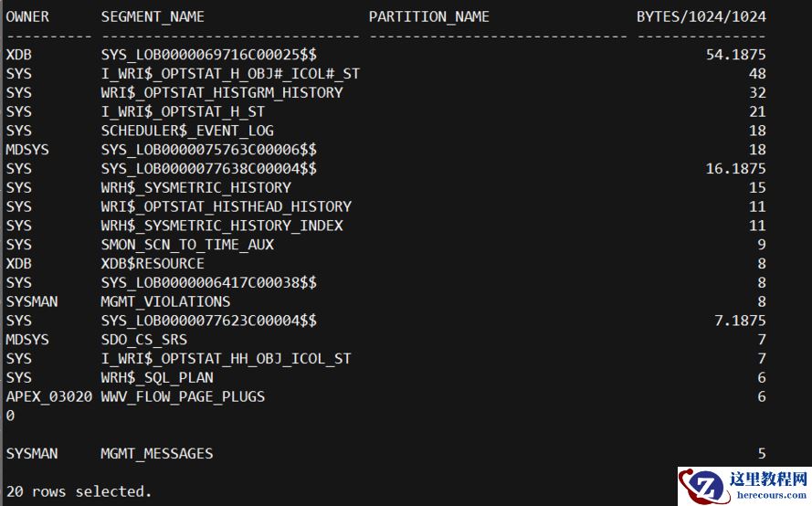The image size is (812, 506).
Task: Click the OWNER column header
Action: coord(27,16)
